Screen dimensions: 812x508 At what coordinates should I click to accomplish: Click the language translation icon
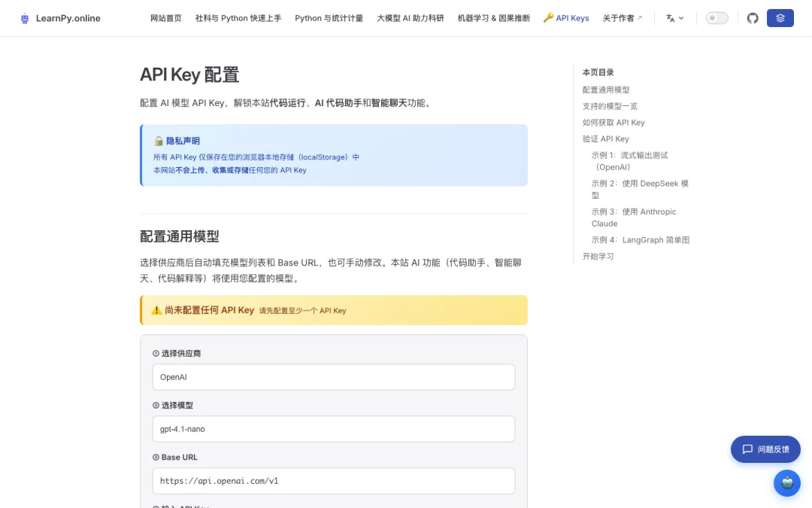[670, 18]
